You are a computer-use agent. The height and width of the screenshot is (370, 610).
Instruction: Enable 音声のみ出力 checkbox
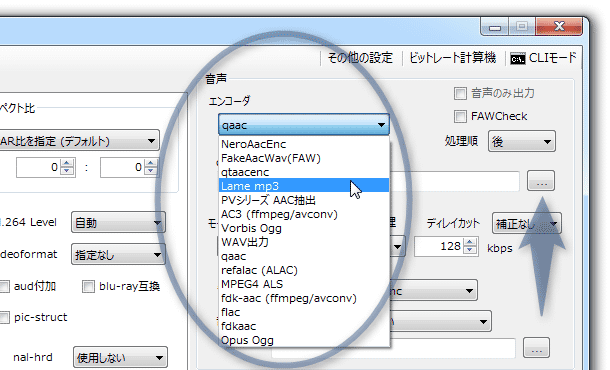click(x=460, y=93)
